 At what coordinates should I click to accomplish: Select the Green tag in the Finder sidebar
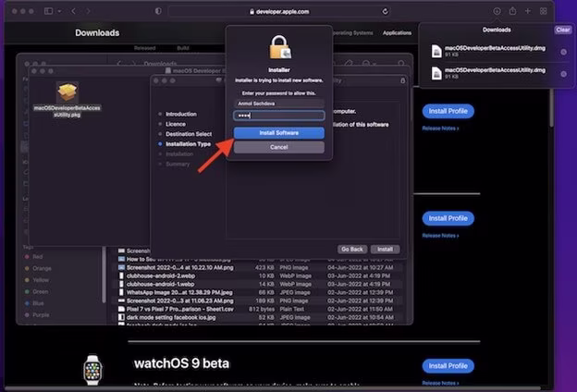coord(36,291)
